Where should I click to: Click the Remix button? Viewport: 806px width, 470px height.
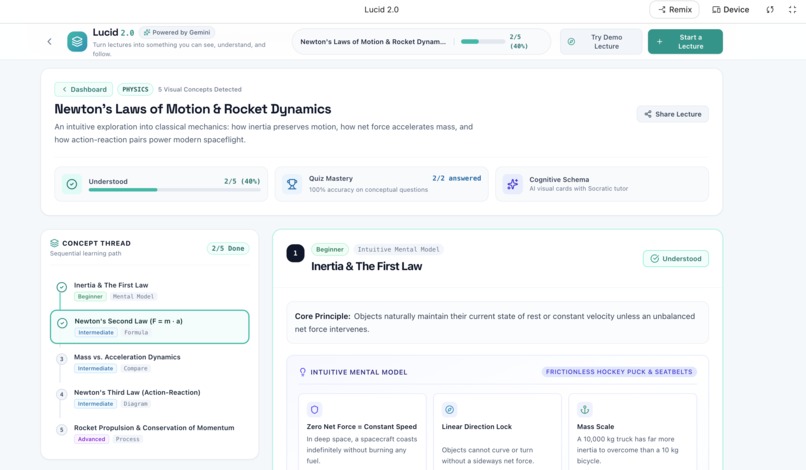tap(674, 9)
